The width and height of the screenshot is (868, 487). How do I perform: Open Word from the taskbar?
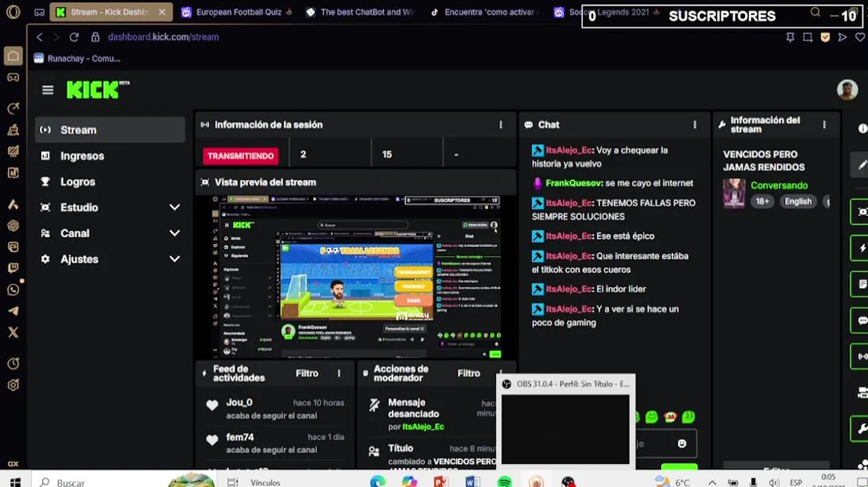point(473,482)
